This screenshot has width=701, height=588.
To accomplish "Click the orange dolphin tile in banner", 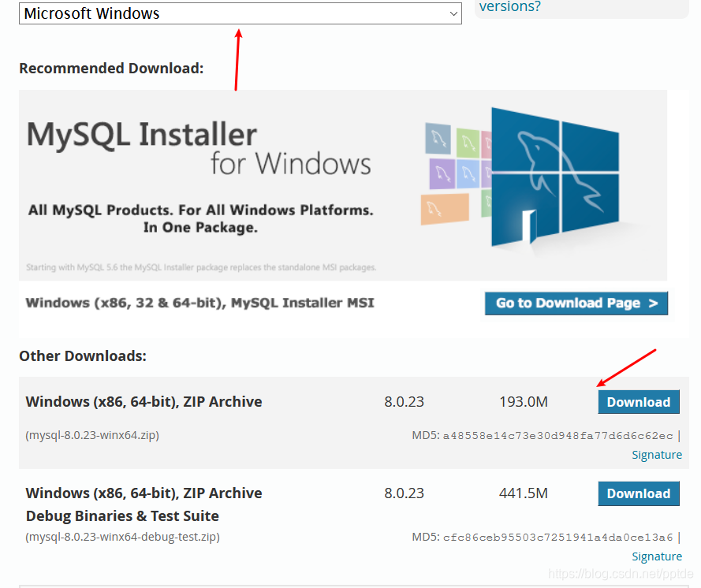I will coord(445,209).
